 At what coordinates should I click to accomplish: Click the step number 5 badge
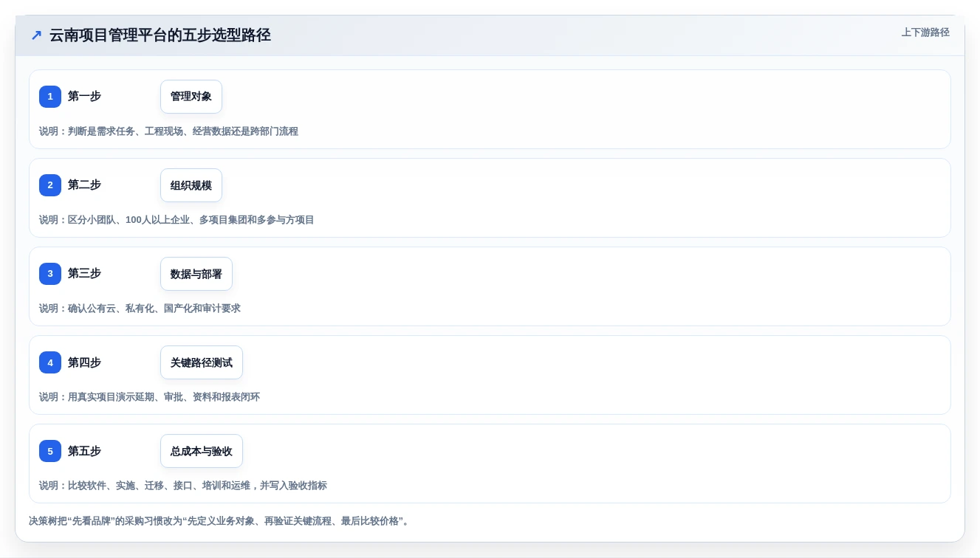point(50,451)
